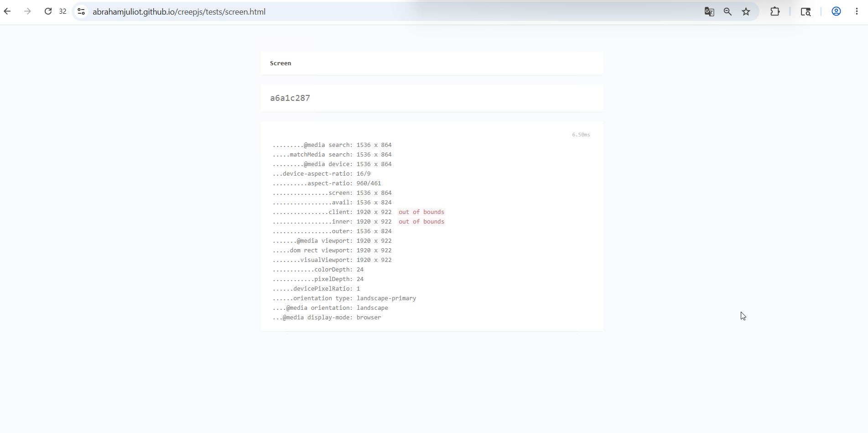The width and height of the screenshot is (868, 433).
Task: Click the pixelDepth: 24 row
Action: coord(318,279)
